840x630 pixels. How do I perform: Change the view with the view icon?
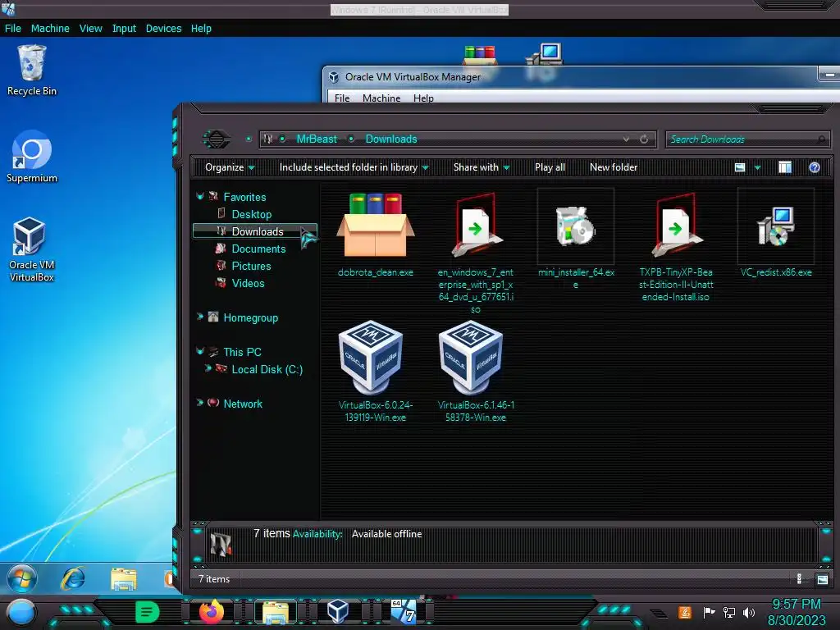point(740,167)
